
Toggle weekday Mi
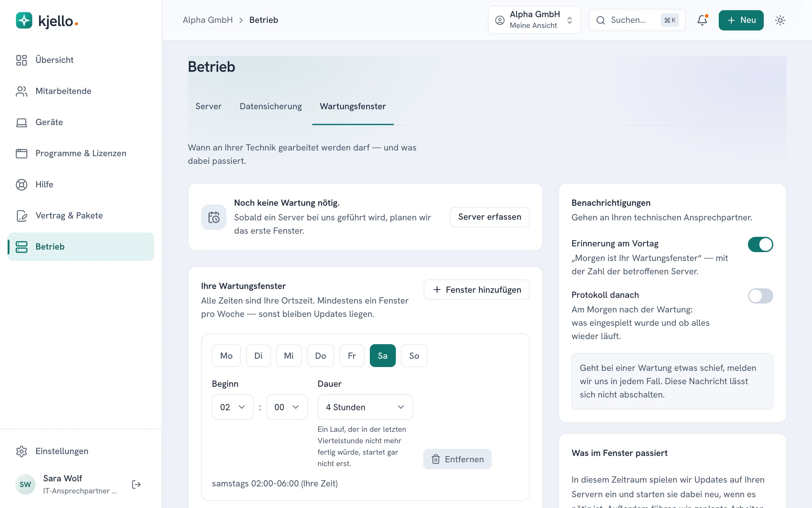[x=289, y=356]
